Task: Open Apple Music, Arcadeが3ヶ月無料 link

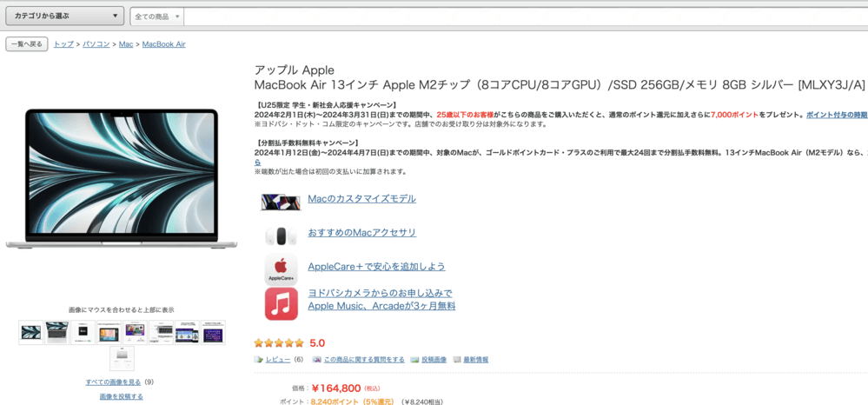Action: click(x=382, y=306)
